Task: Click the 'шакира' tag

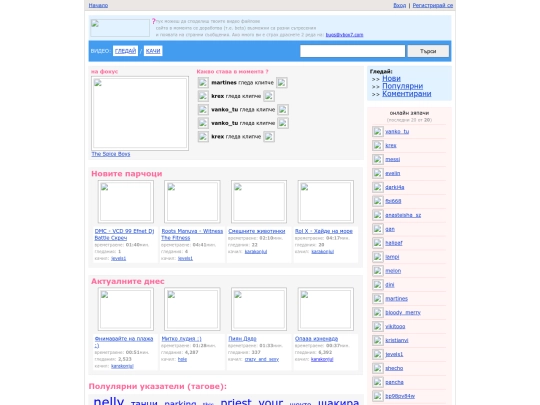Action: click(x=338, y=402)
